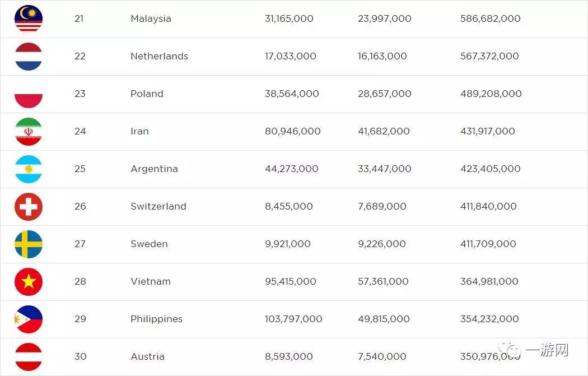The image size is (588, 376).
Task: Click Iran's population value 80,946,000
Action: point(292,131)
